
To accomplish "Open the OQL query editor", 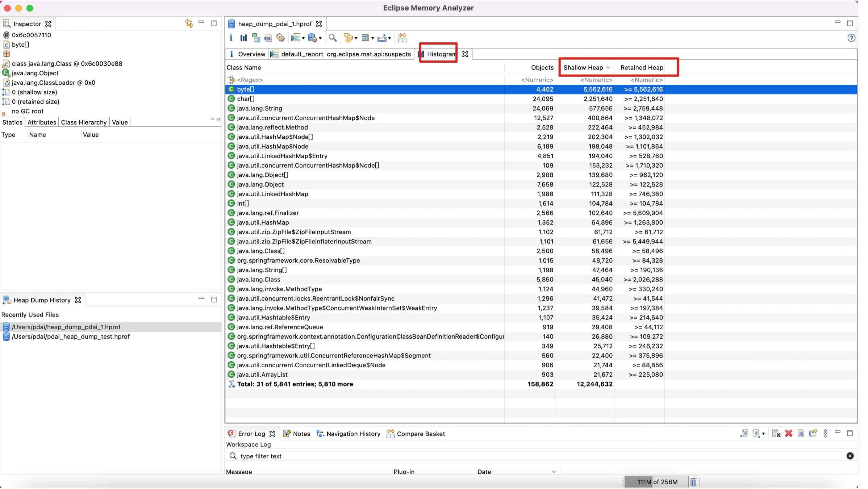I will tap(268, 38).
